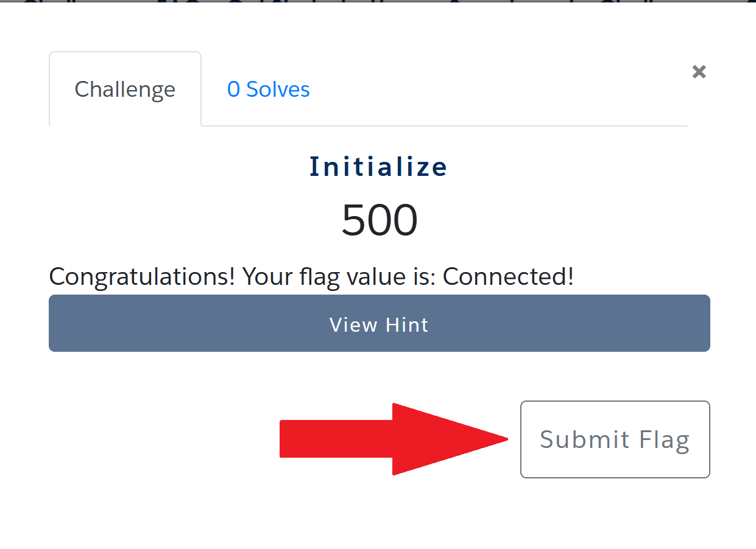Switch to the Challenge tab
Image resolution: width=756 pixels, height=549 pixels.
pos(125,89)
